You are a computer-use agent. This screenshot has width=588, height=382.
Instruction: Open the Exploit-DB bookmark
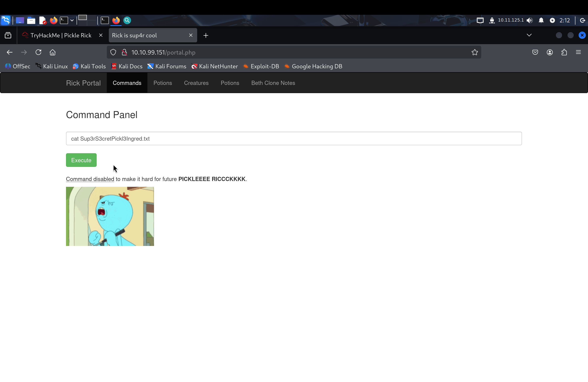point(261,66)
